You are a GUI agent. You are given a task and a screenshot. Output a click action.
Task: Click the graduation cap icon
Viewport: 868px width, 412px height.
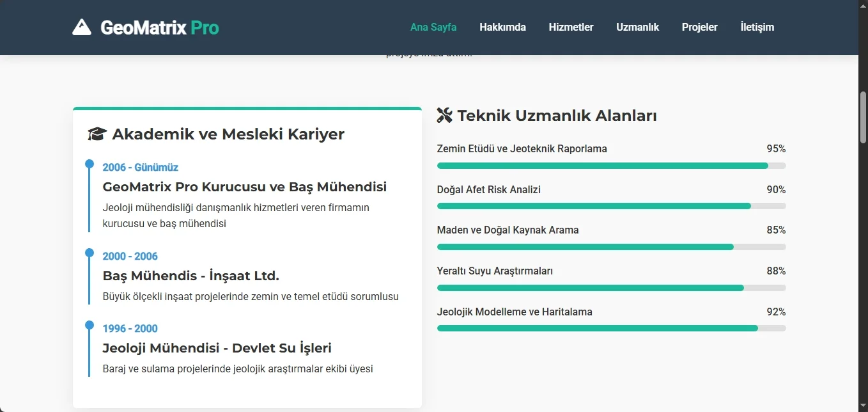97,134
